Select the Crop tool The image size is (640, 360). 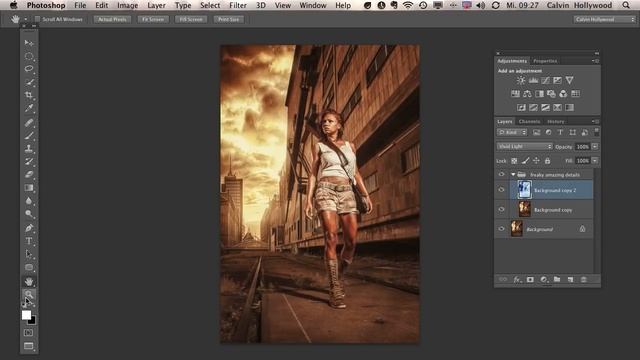coord(29,95)
